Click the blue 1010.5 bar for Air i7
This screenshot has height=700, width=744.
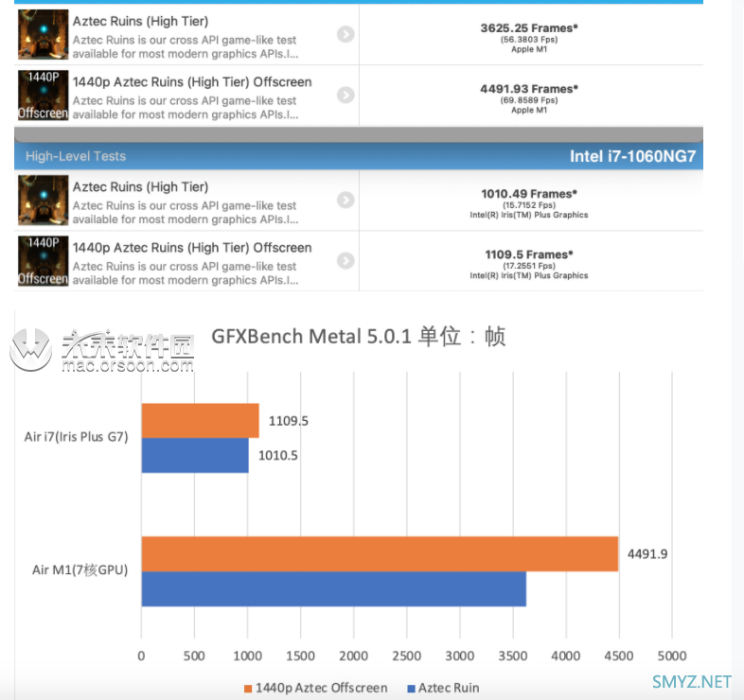[195, 455]
